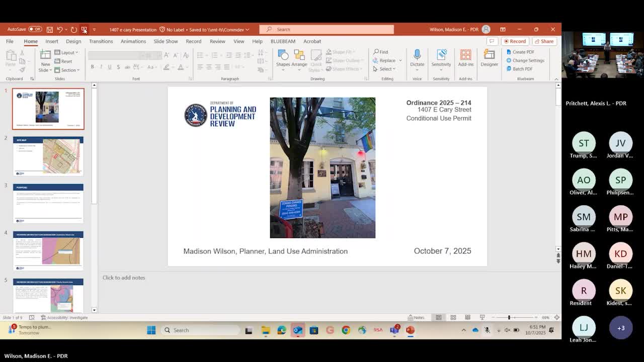The width and height of the screenshot is (644, 362).
Task: Toggle the Notes pane button
Action: tap(416, 317)
